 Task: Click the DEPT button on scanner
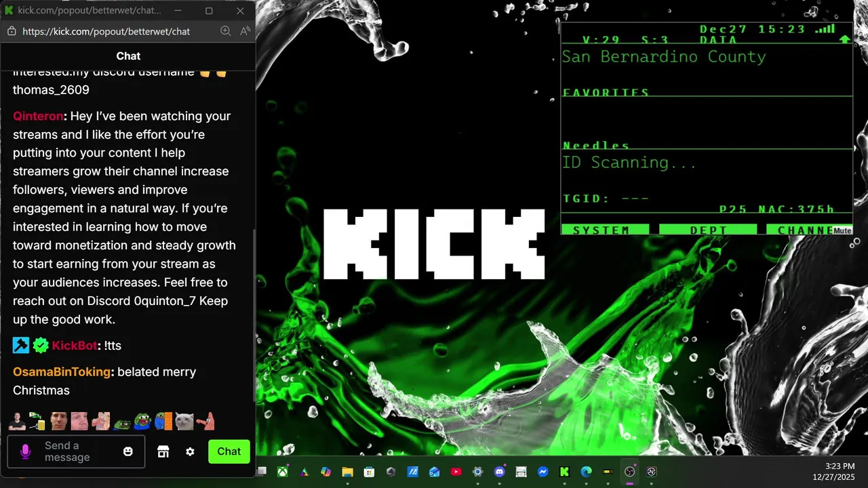pos(708,230)
